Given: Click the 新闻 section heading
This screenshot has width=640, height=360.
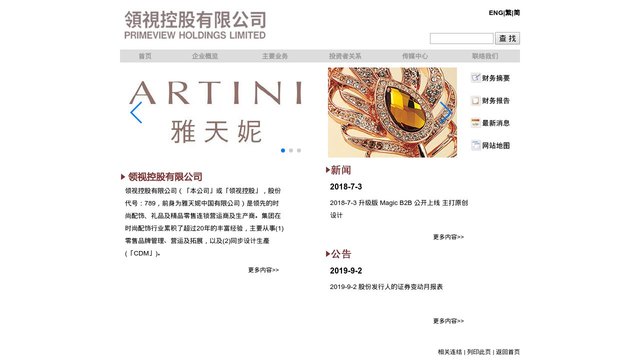Looking at the screenshot, I should point(341,170).
